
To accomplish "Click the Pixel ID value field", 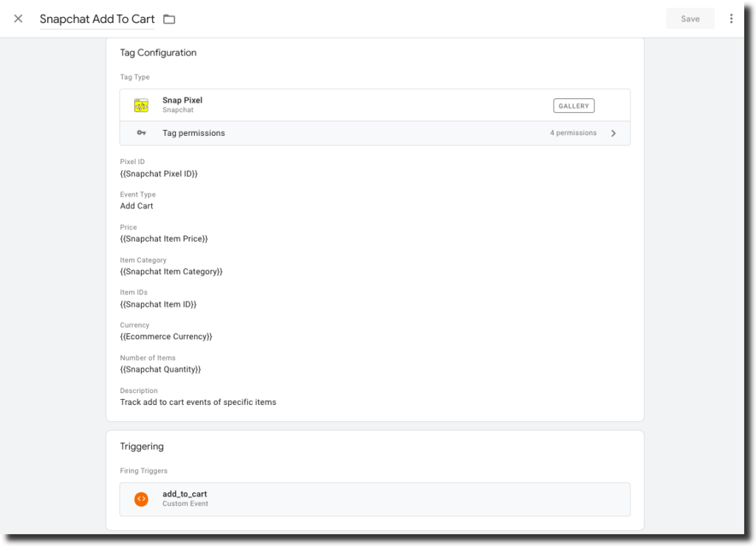I will point(159,174).
